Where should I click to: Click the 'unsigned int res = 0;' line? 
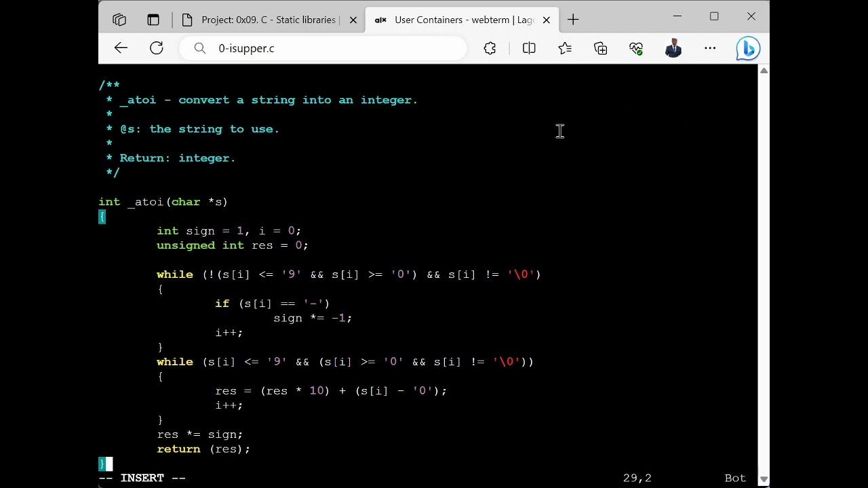click(x=233, y=245)
